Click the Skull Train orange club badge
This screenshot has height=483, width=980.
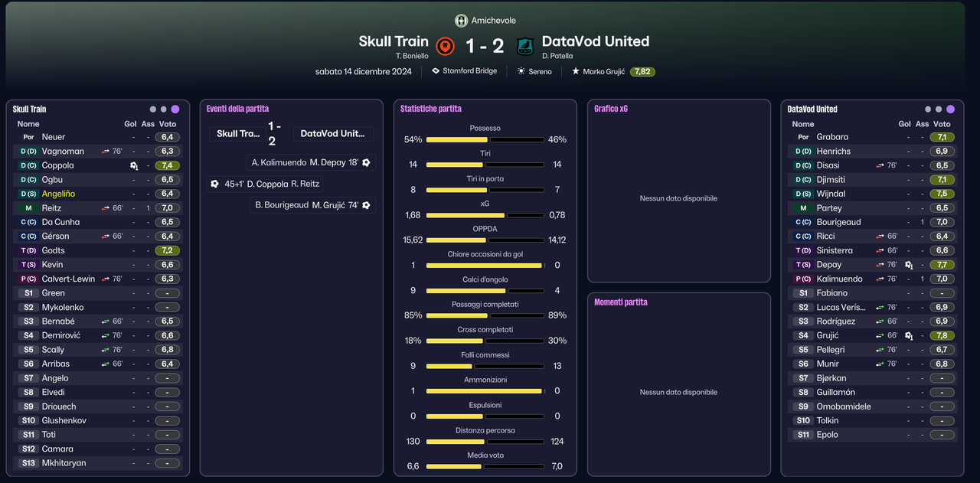point(446,46)
